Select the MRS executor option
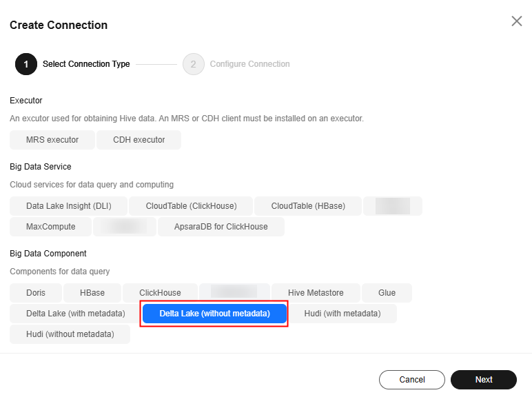 click(52, 140)
